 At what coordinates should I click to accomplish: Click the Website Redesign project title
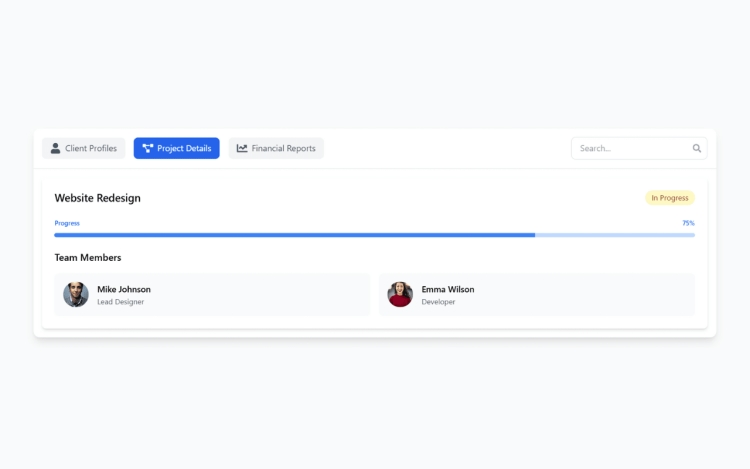click(98, 198)
